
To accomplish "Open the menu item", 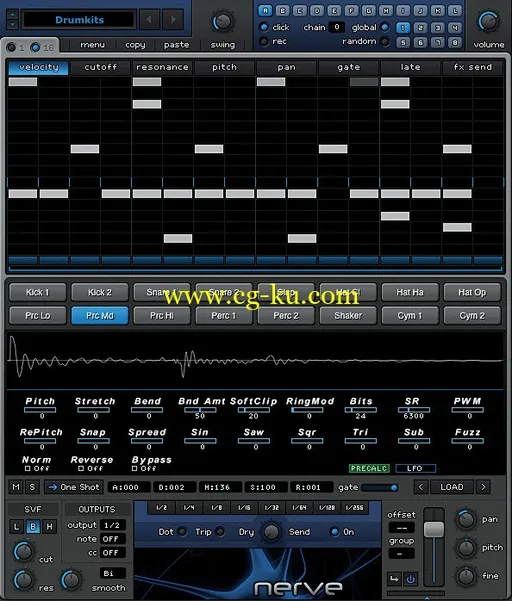I will click(92, 45).
